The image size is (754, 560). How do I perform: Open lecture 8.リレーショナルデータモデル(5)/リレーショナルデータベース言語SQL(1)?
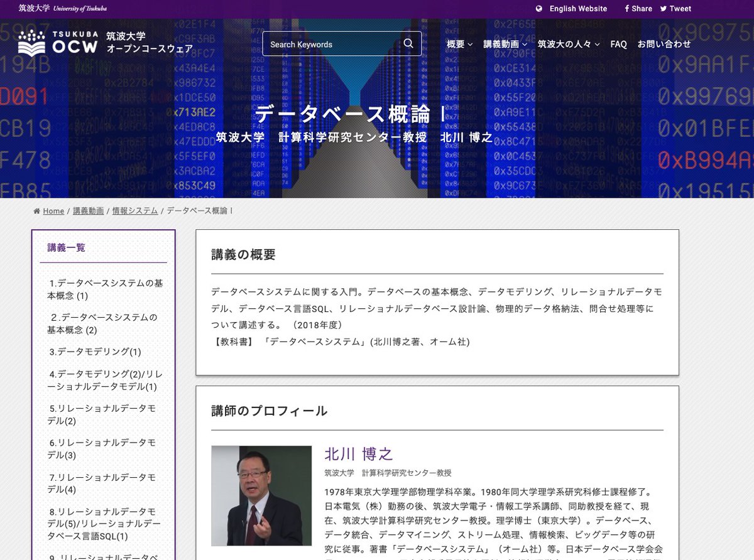(x=104, y=524)
